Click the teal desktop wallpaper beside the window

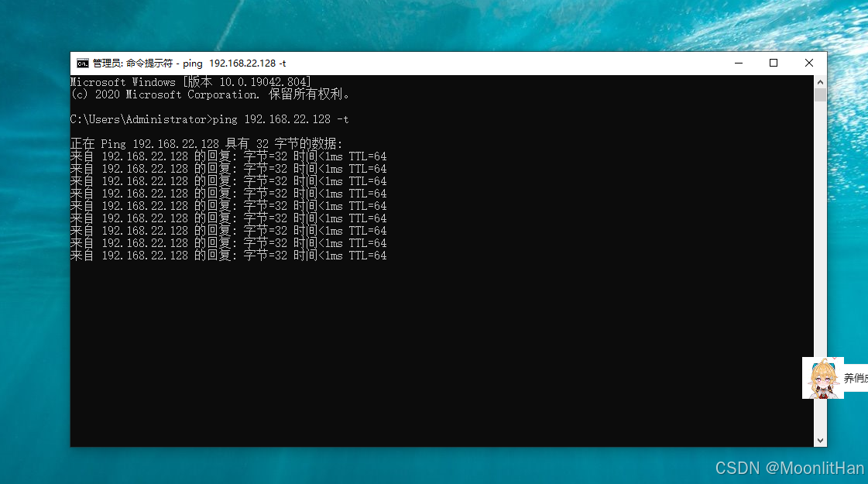35,232
